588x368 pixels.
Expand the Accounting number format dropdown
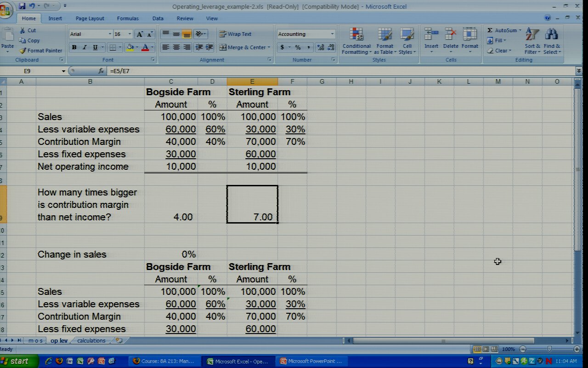click(x=332, y=34)
